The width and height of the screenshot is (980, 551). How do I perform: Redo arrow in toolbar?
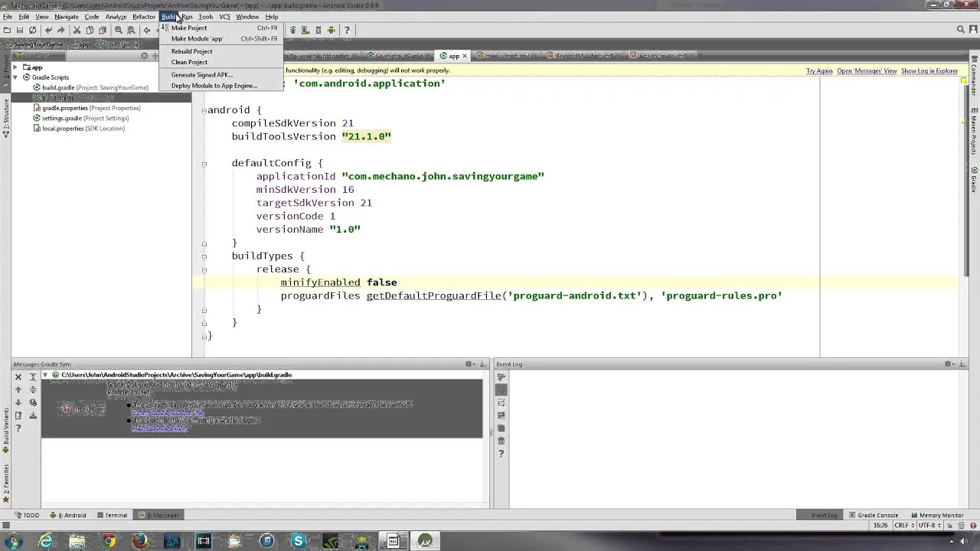(61, 30)
